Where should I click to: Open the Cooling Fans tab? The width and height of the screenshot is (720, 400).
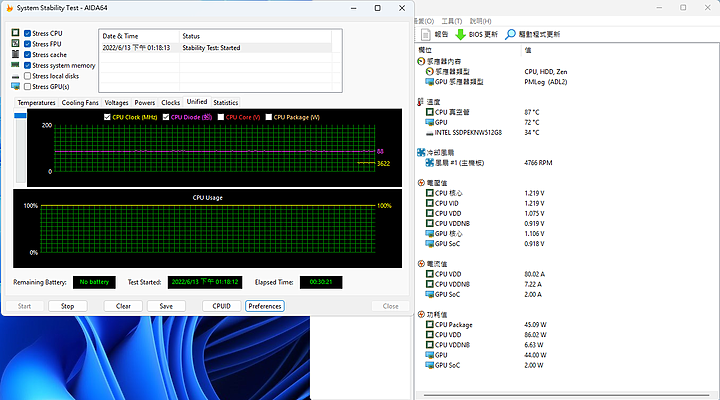click(80, 102)
